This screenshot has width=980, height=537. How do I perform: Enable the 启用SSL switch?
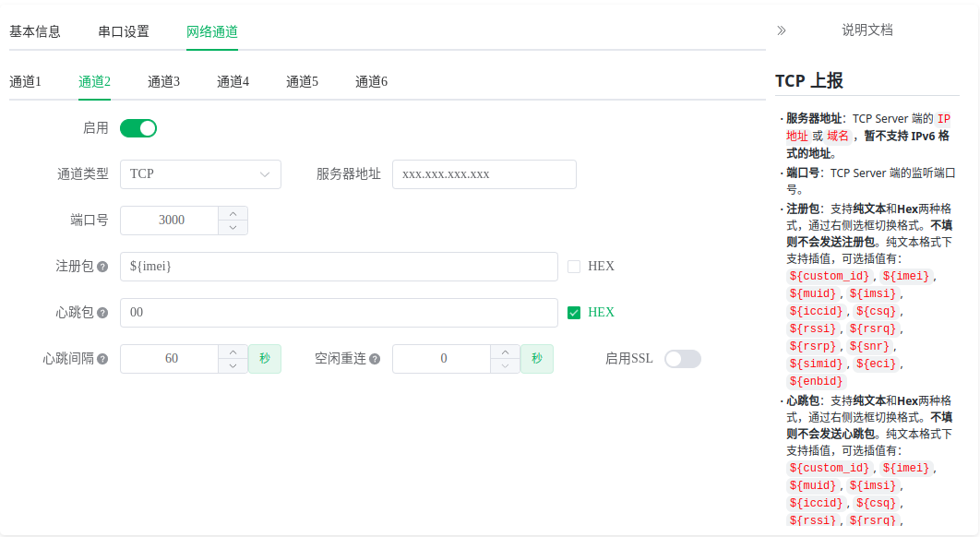[683, 359]
